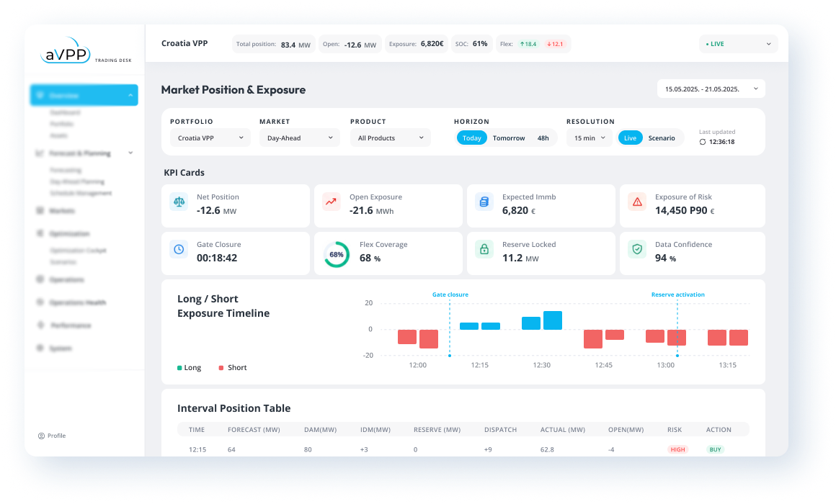
Task: Open the Markets sidebar section
Action: pos(62,211)
